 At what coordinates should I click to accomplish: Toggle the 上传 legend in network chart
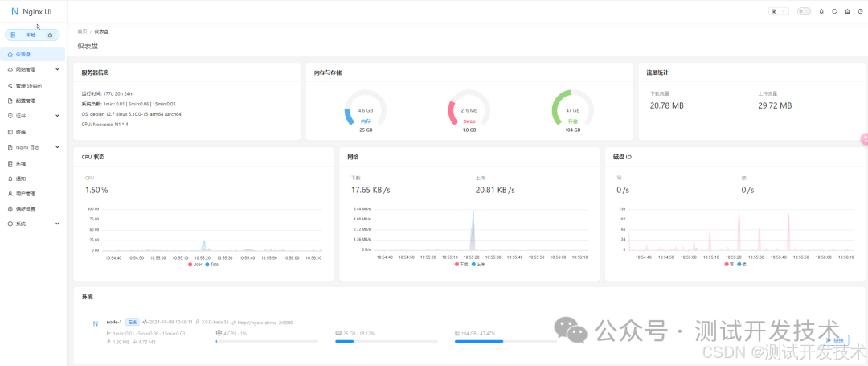477,264
